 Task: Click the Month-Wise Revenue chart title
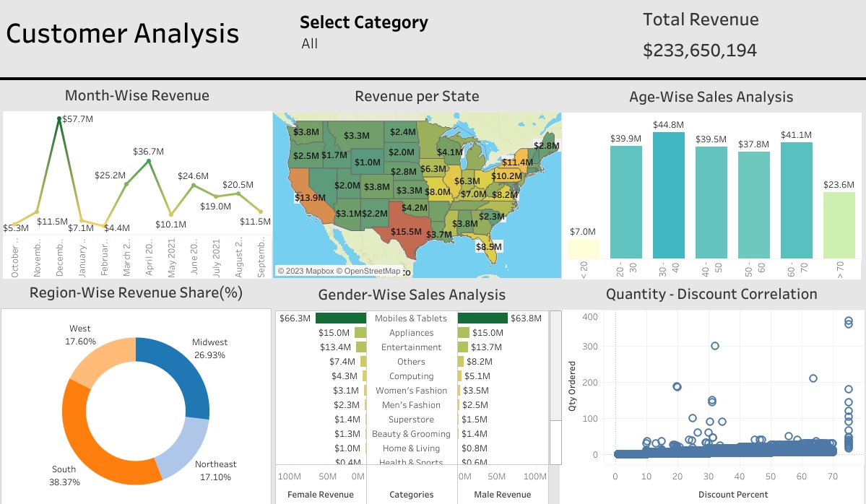coord(137,95)
